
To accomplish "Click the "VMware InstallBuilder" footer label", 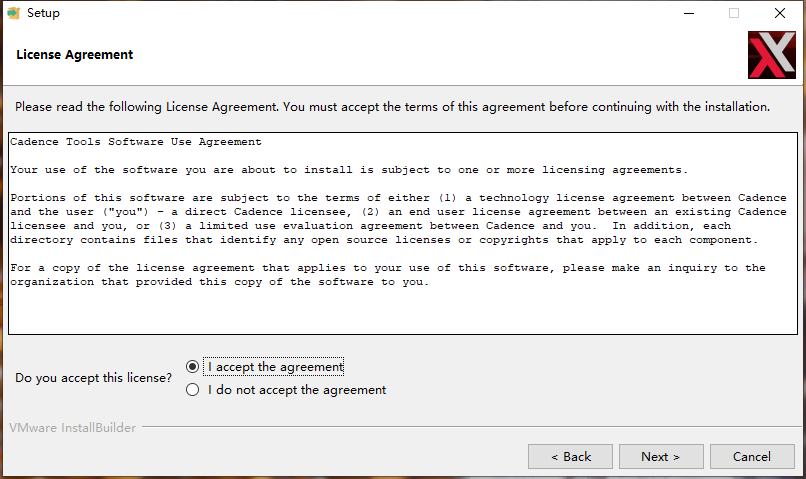I will click(73, 428).
